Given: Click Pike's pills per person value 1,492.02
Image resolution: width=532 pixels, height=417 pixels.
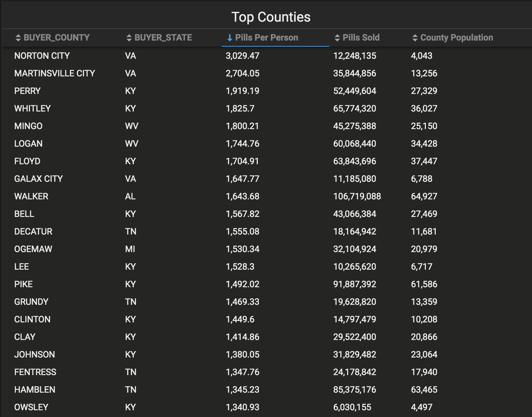Looking at the screenshot, I should coord(242,284).
